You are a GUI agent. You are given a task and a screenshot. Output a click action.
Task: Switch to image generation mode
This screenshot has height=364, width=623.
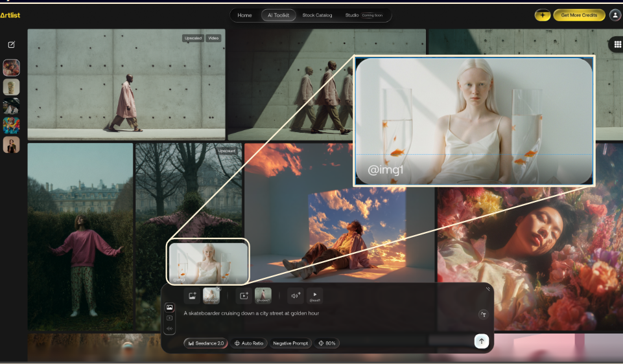click(x=170, y=308)
